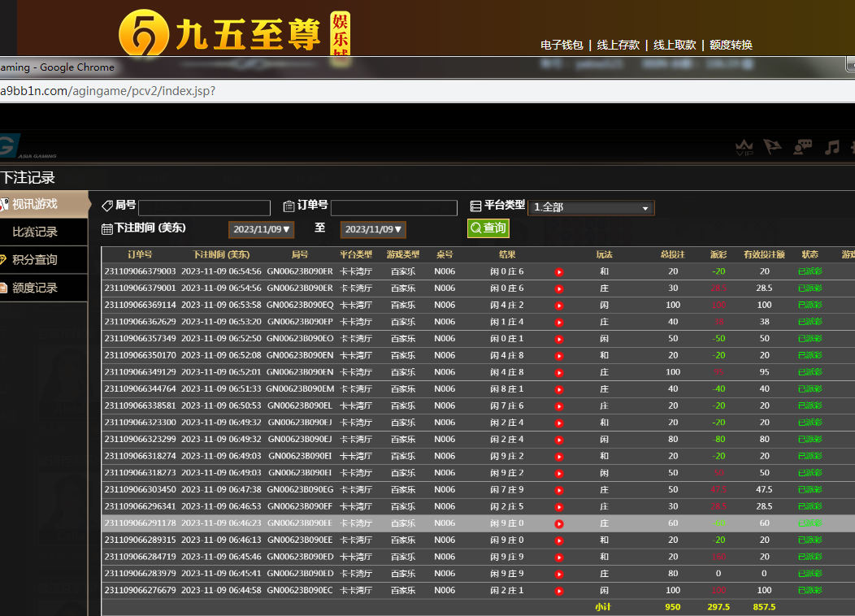The height and width of the screenshot is (616, 855).
Task: Play video replay for order 231109066379003
Action: [x=559, y=272]
